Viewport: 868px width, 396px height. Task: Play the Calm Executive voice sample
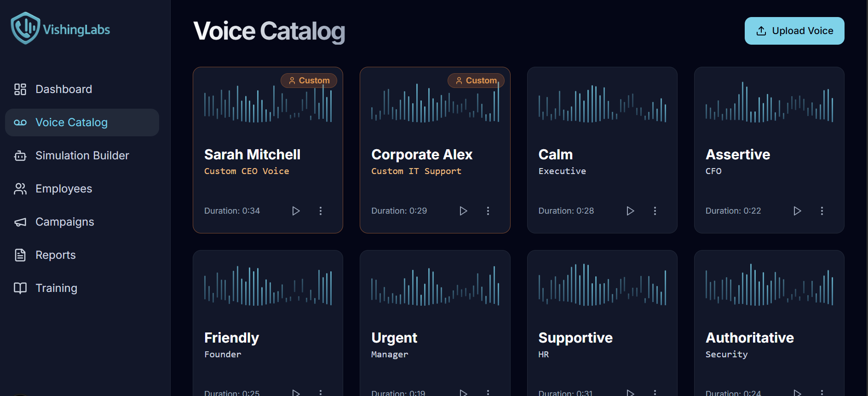pyautogui.click(x=630, y=211)
